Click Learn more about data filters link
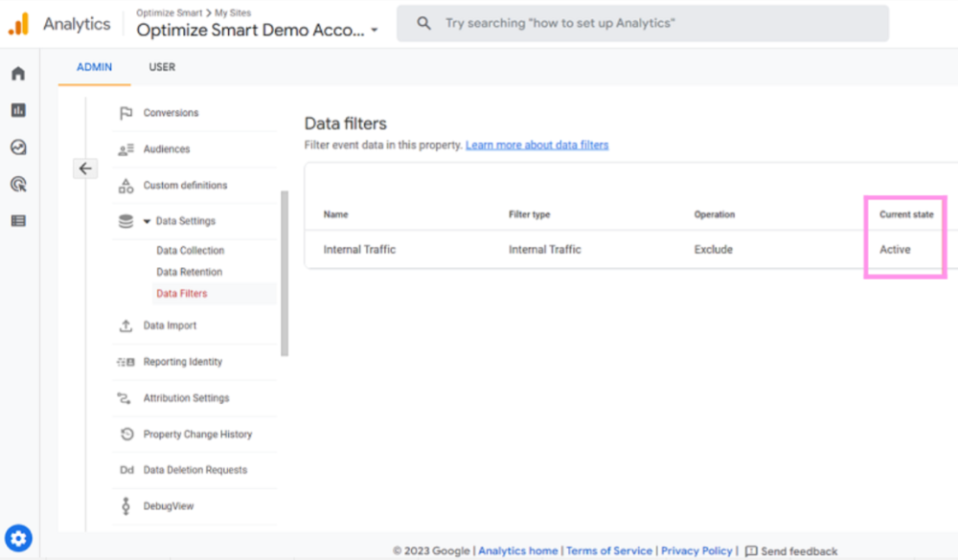Screen dimensions: 958x560 click(x=536, y=146)
